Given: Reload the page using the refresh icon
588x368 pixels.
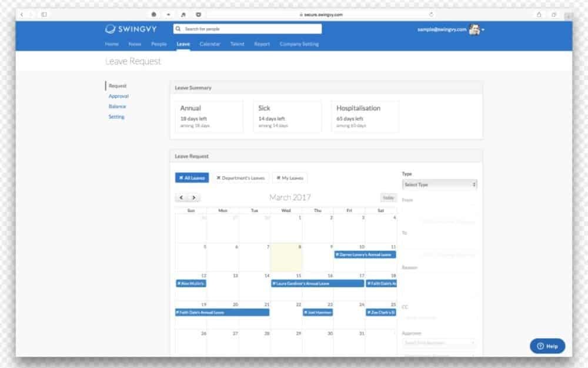Looking at the screenshot, I should point(431,14).
